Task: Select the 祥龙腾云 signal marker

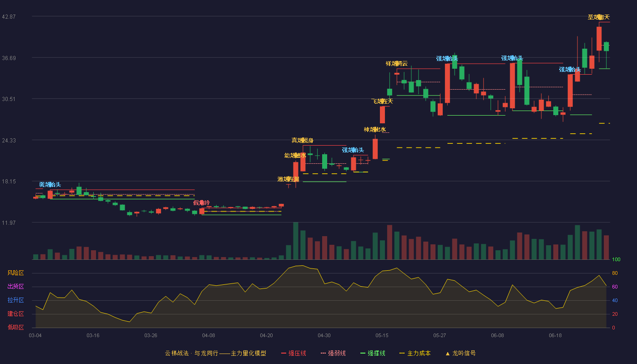Action: pos(397,63)
